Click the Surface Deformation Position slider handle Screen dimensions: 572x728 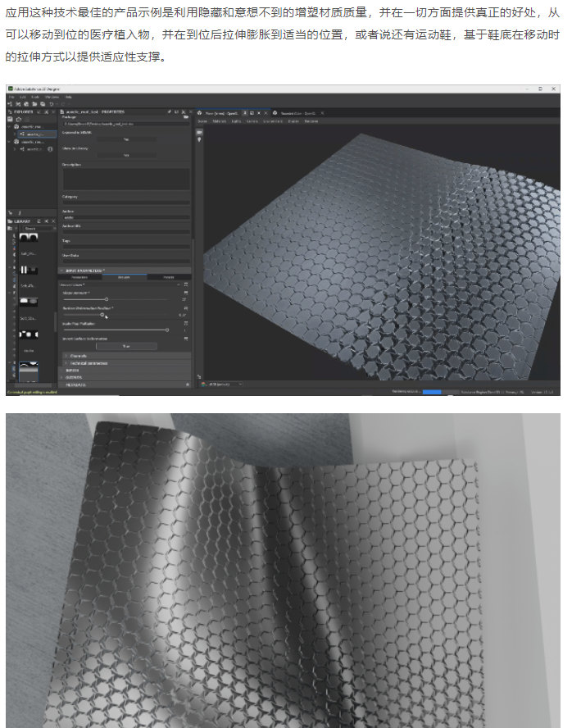point(102,315)
